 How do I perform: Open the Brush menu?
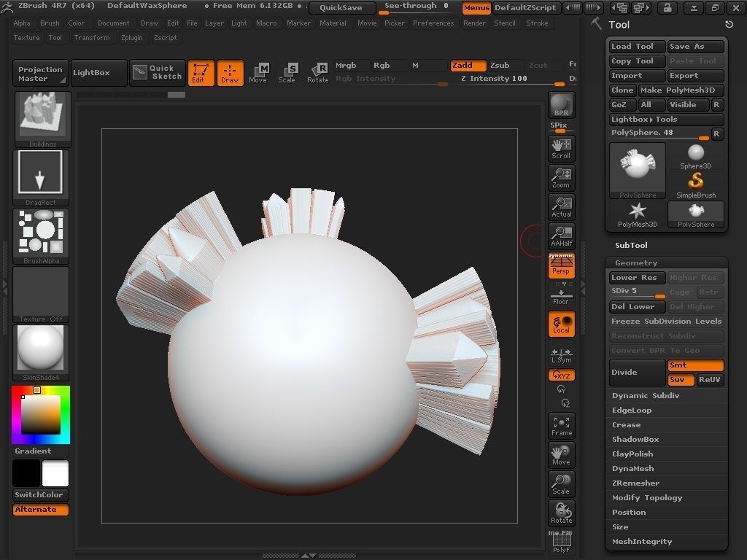tap(50, 23)
